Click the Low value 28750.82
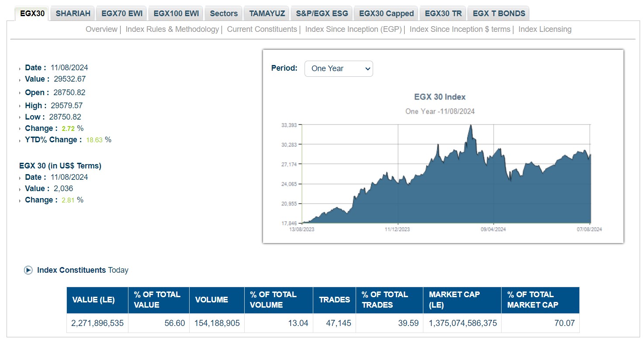The width and height of the screenshot is (644, 343). pos(65,117)
